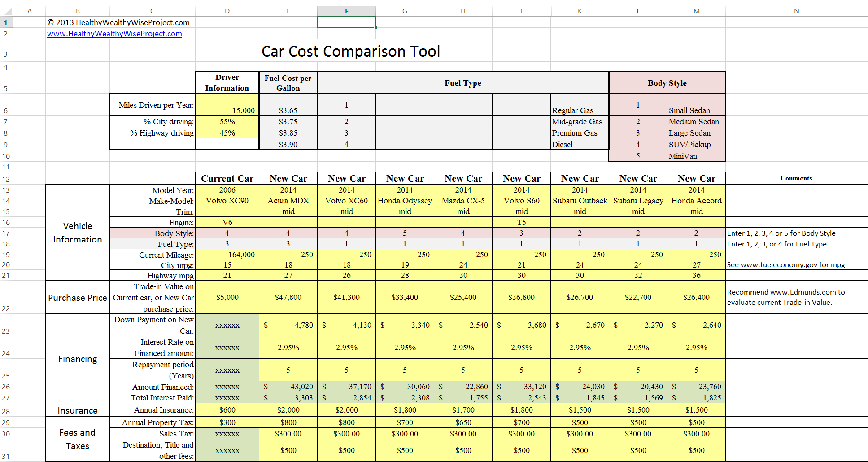Viewport: 868px width, 462px height.
Task: Select column F header
Action: tap(346, 10)
